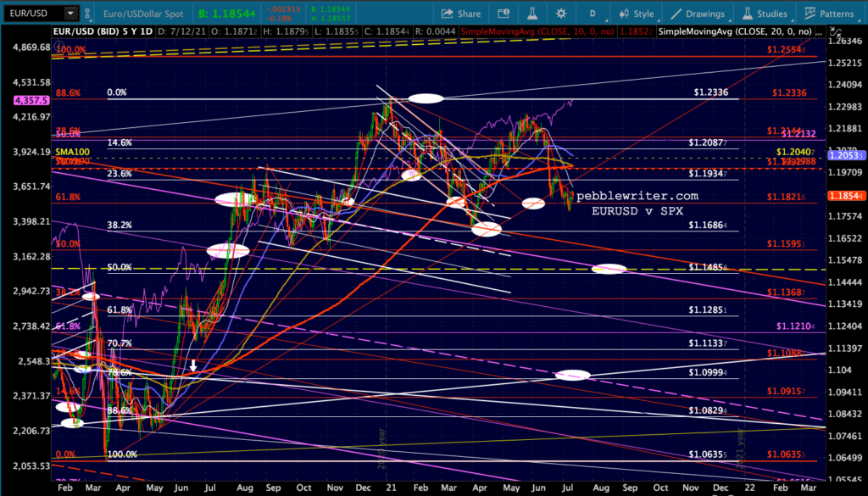Open the flask Edit Studies icon
Viewport: 868px width, 496px height.
pos(532,14)
